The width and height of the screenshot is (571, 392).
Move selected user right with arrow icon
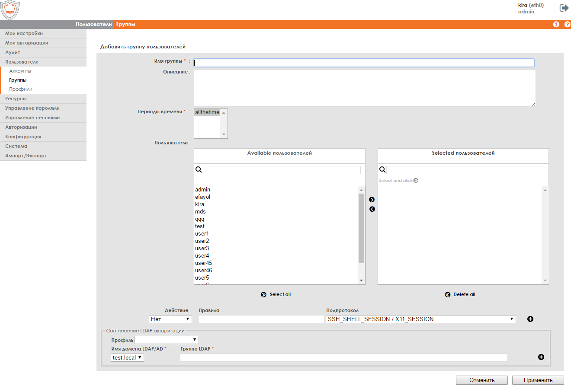(x=372, y=200)
